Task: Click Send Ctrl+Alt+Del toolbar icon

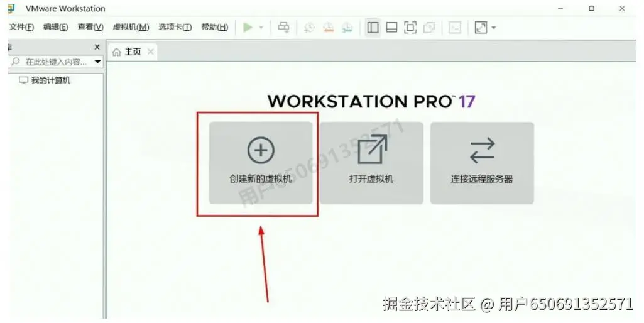Action: point(283,28)
